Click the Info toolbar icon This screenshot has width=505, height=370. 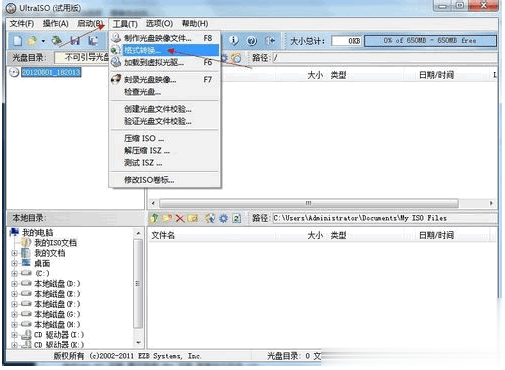pos(234,41)
